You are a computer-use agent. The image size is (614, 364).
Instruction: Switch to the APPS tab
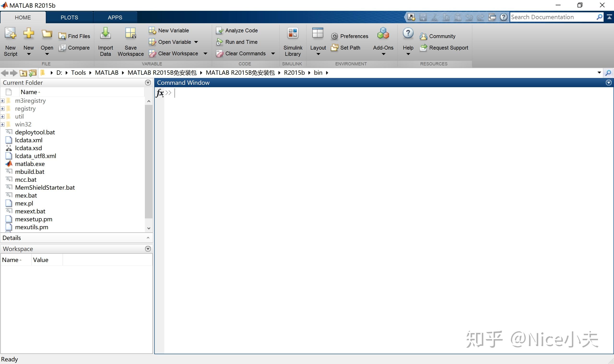pyautogui.click(x=115, y=17)
